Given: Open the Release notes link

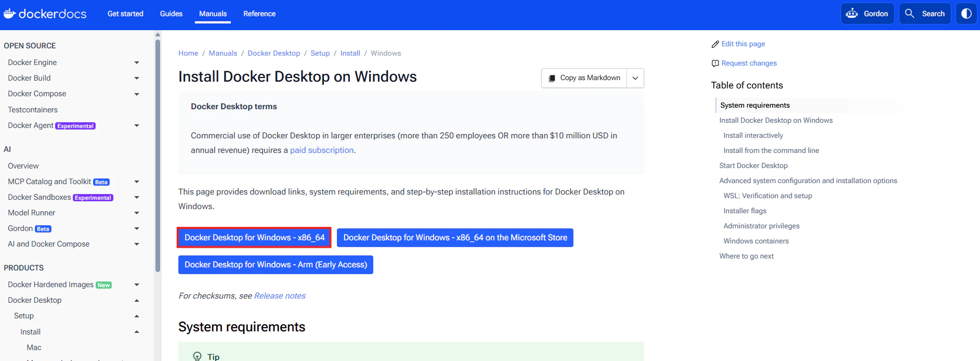Looking at the screenshot, I should [280, 295].
